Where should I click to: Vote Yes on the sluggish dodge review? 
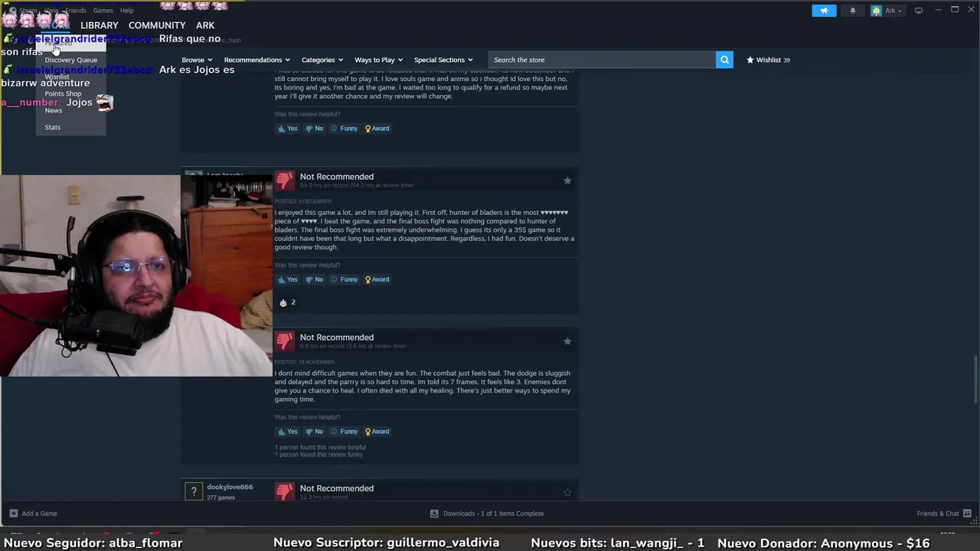pyautogui.click(x=287, y=432)
